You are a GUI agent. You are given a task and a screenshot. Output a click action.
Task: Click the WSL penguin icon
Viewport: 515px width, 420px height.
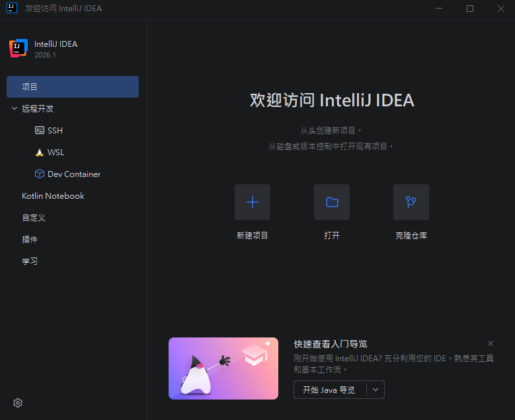[40, 153]
